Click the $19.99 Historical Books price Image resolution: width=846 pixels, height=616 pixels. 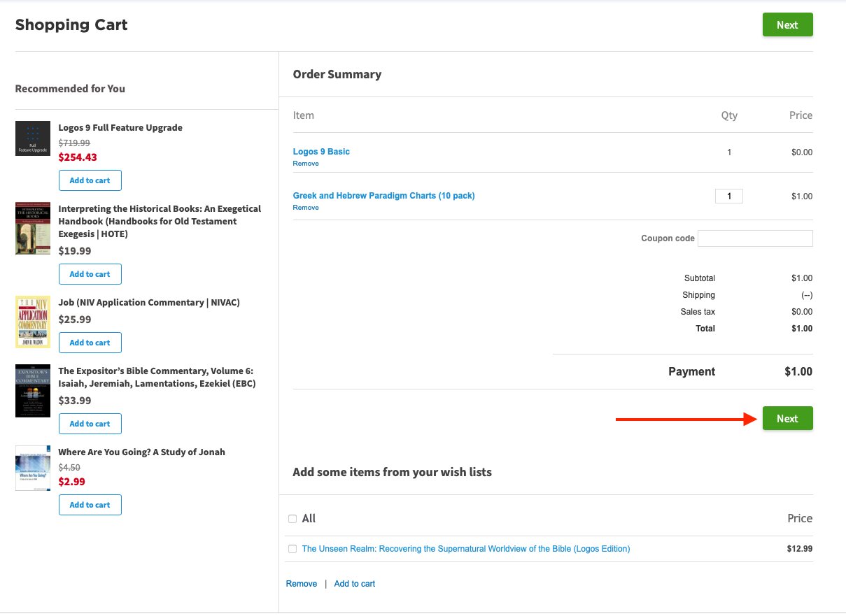coord(75,251)
